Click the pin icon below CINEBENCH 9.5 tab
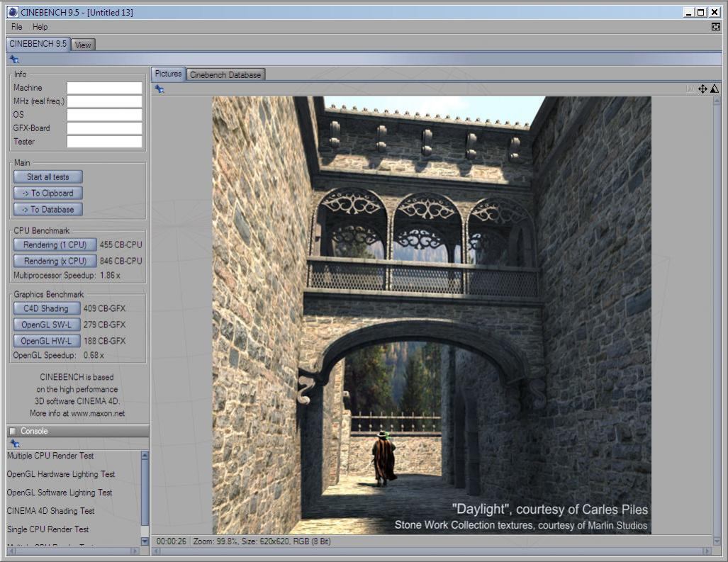The image size is (728, 562). 14,60
